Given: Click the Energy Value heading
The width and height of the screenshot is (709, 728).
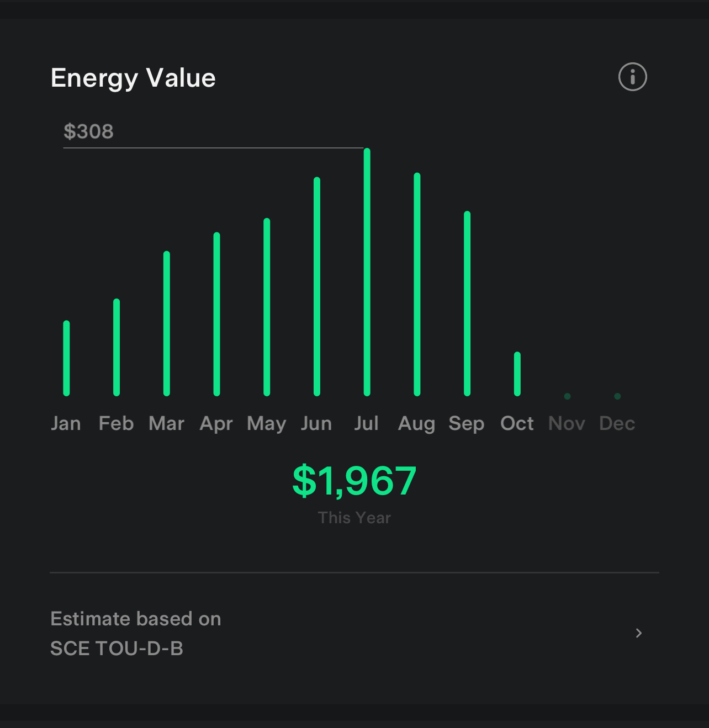Looking at the screenshot, I should pyautogui.click(x=133, y=78).
